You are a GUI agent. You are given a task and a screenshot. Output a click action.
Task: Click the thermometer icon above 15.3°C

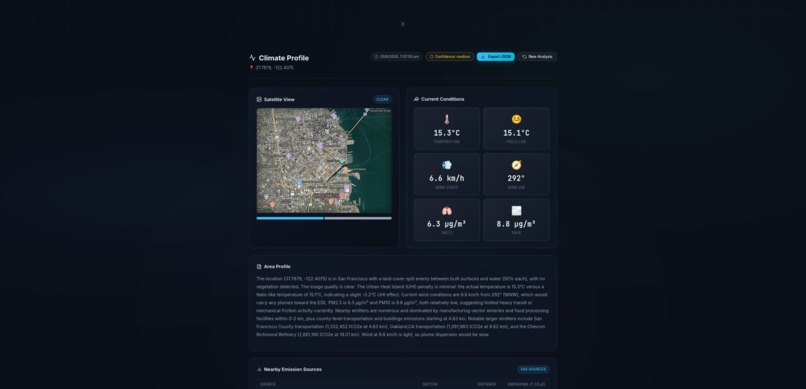(x=447, y=119)
